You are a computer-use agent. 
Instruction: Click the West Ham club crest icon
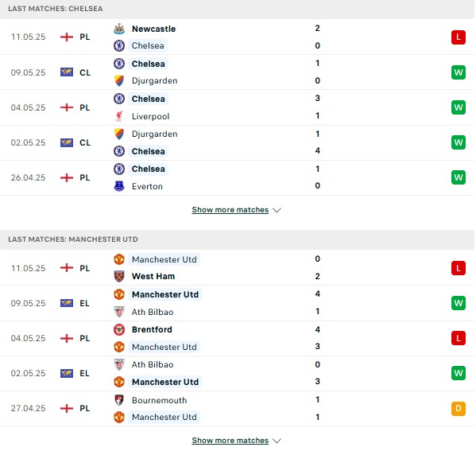pos(119,276)
